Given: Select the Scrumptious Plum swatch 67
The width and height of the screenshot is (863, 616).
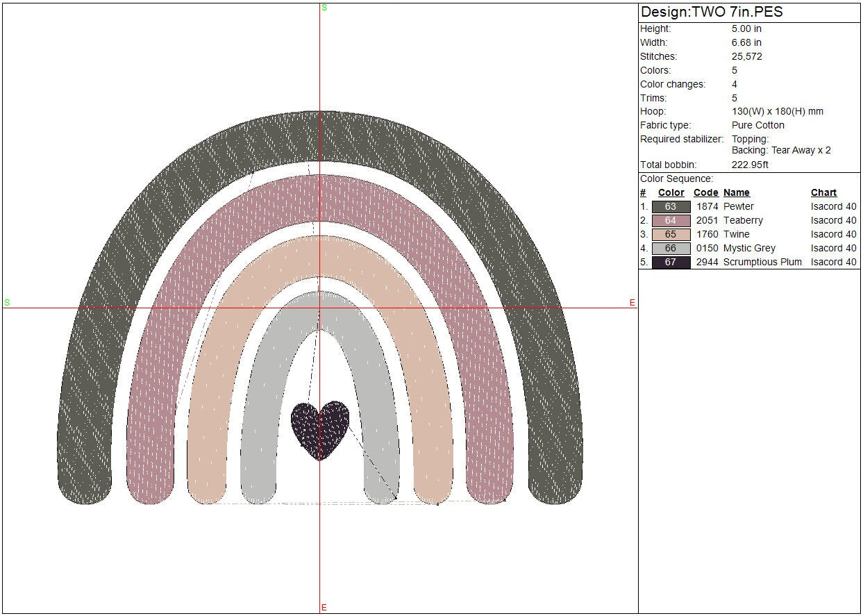Looking at the screenshot, I should [x=671, y=262].
